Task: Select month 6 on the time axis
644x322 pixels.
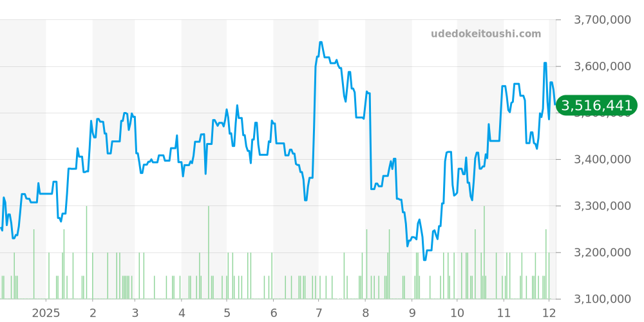Action: [274, 313]
